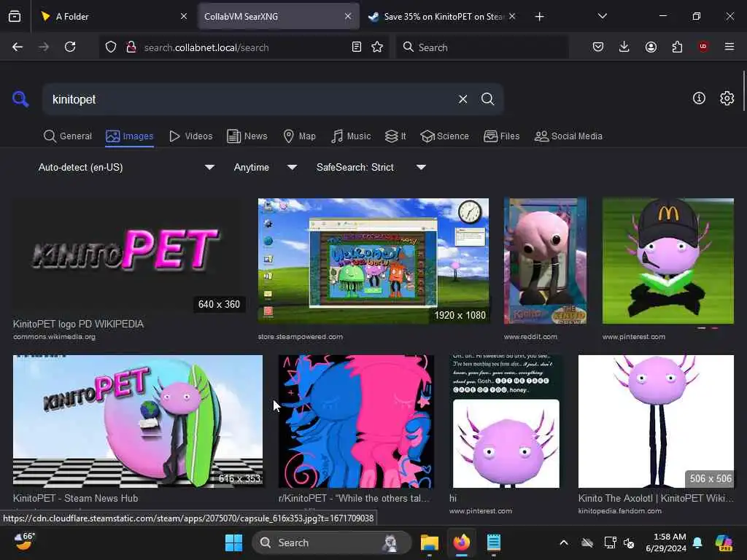The height and width of the screenshot is (560, 747).
Task: Show hidden system tray icons
Action: [x=564, y=542]
